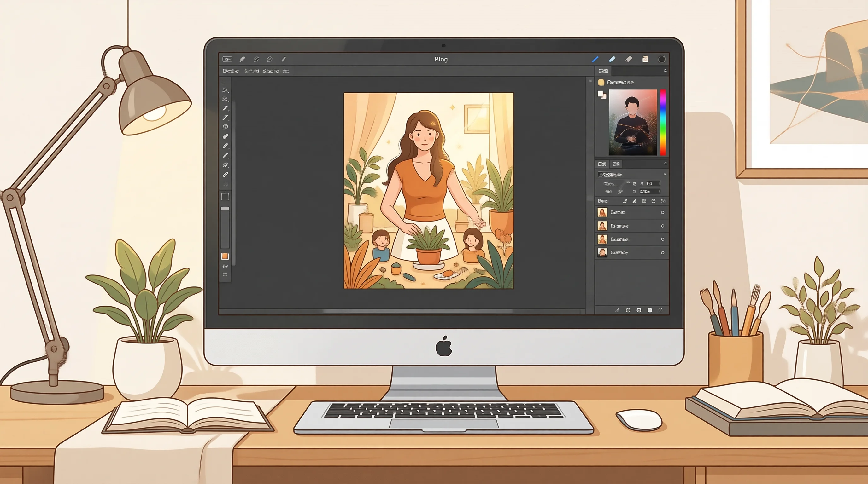Open the second menu in the app menu bar

pos(251,71)
